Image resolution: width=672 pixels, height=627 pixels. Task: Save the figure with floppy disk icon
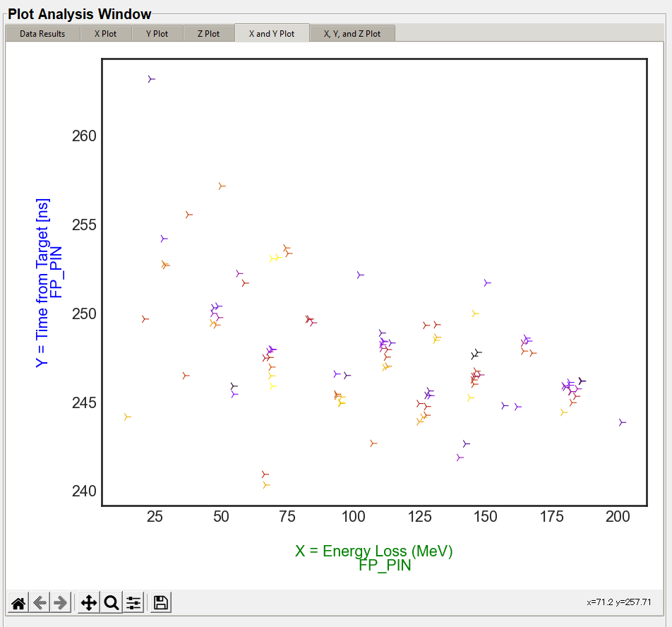point(160,602)
